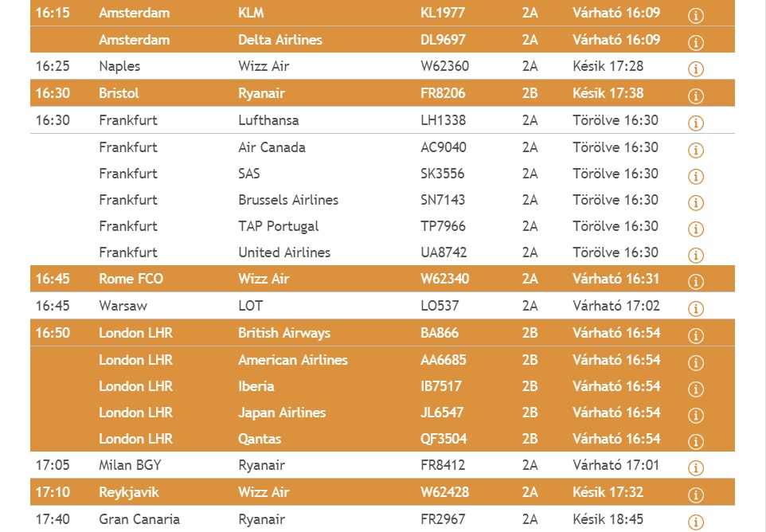The width and height of the screenshot is (766, 532).
Task: Click the TAP Portugal airline name
Action: 278,226
